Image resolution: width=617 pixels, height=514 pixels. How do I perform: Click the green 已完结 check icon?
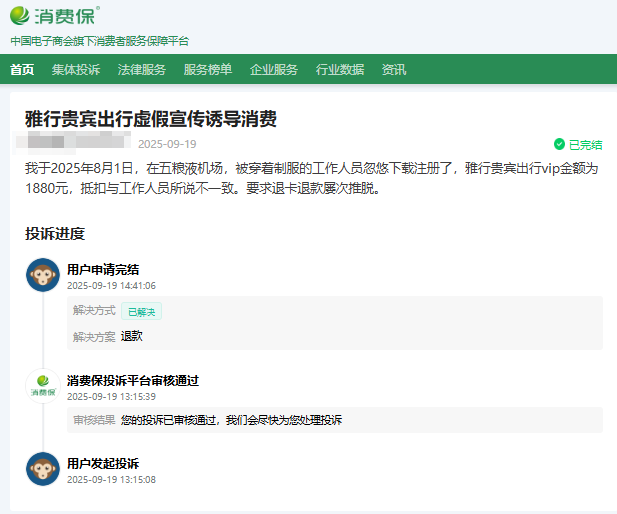559,144
